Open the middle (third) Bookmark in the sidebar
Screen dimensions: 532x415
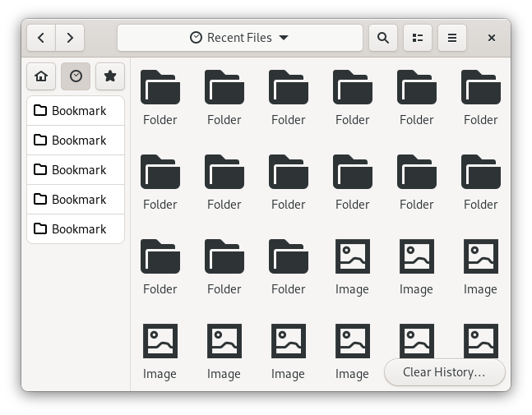coord(76,170)
